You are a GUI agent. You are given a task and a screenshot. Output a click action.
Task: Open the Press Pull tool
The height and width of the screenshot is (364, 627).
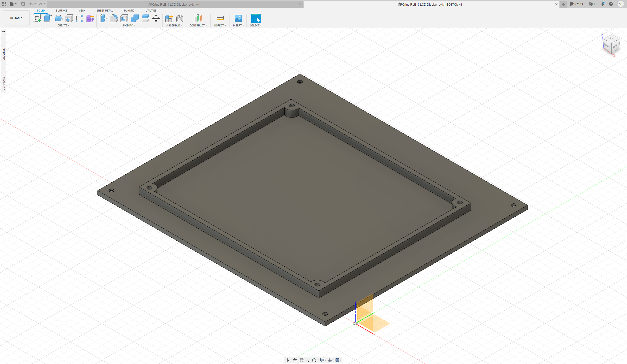coord(103,18)
